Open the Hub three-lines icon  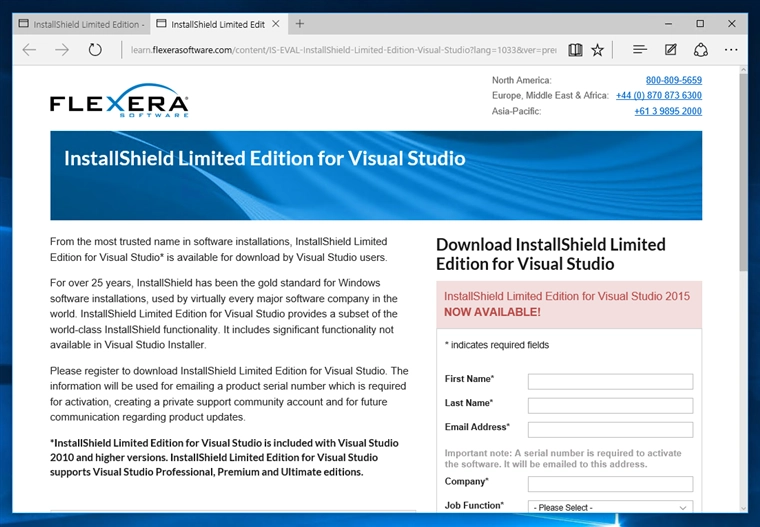640,49
